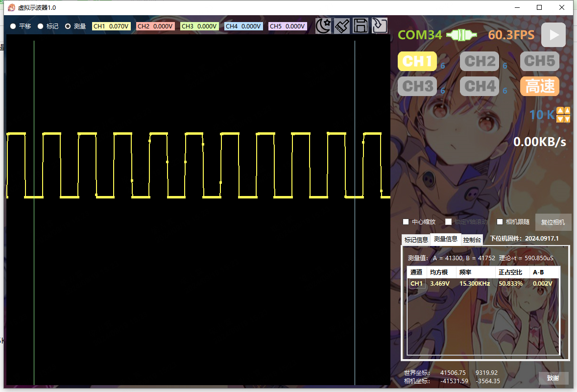This screenshot has width=577, height=392.
Task: Click the 虚拟示波器1.0 app icon in title bar
Action: 11,7
